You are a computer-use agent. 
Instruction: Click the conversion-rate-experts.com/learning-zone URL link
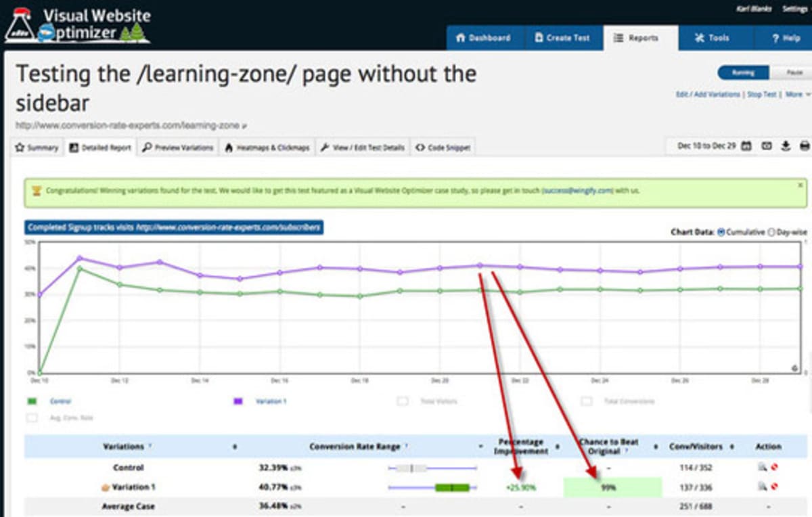click(127, 126)
